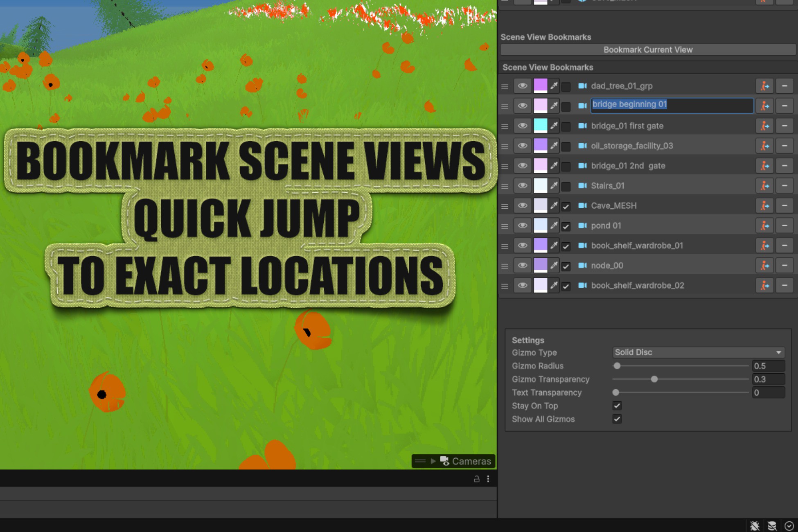798x532 pixels.
Task: Click the cyan color swatch of bridge_01 first gate
Action: click(540, 126)
